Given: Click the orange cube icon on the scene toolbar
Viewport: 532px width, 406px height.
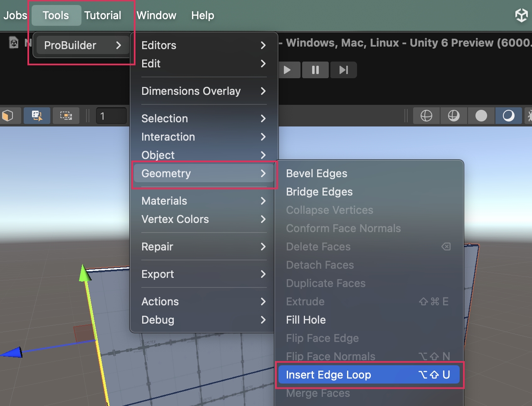Looking at the screenshot, I should point(7,116).
